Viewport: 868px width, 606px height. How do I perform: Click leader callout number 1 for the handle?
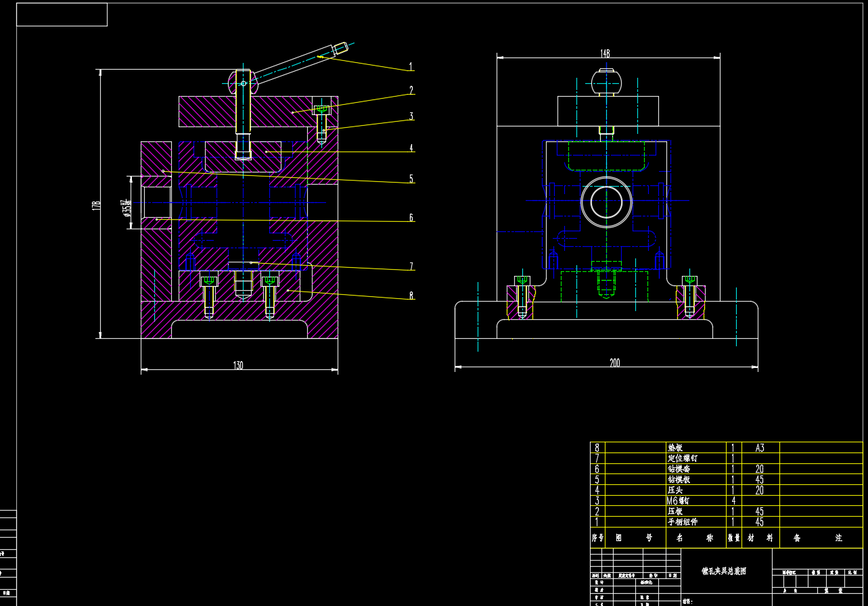tap(411, 68)
